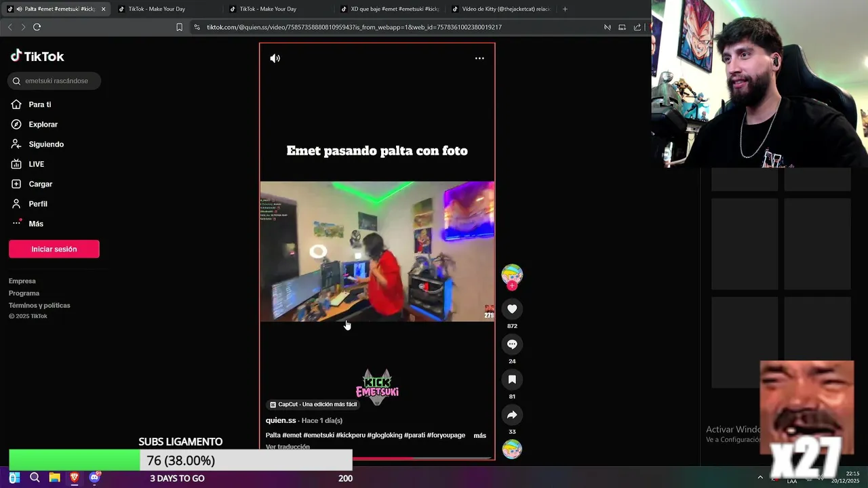Screen dimensions: 868x488
Task: Click the site settings icon beside URL
Action: pyautogui.click(x=197, y=27)
